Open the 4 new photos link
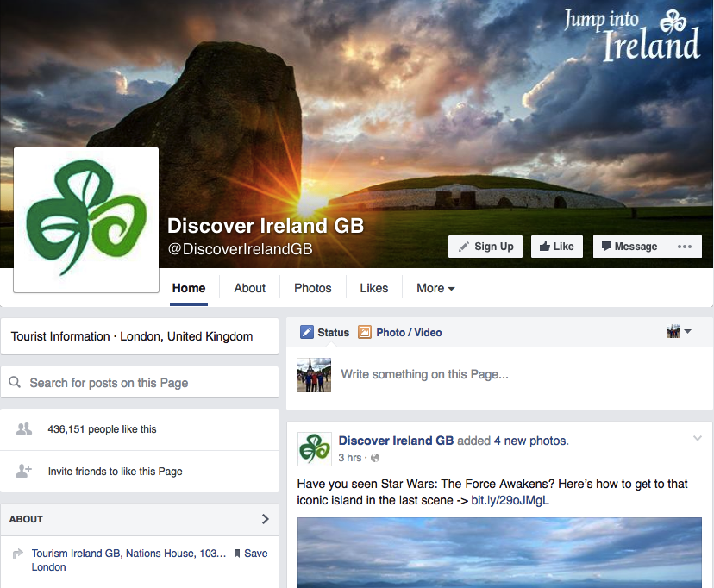The height and width of the screenshot is (588, 714). click(531, 441)
